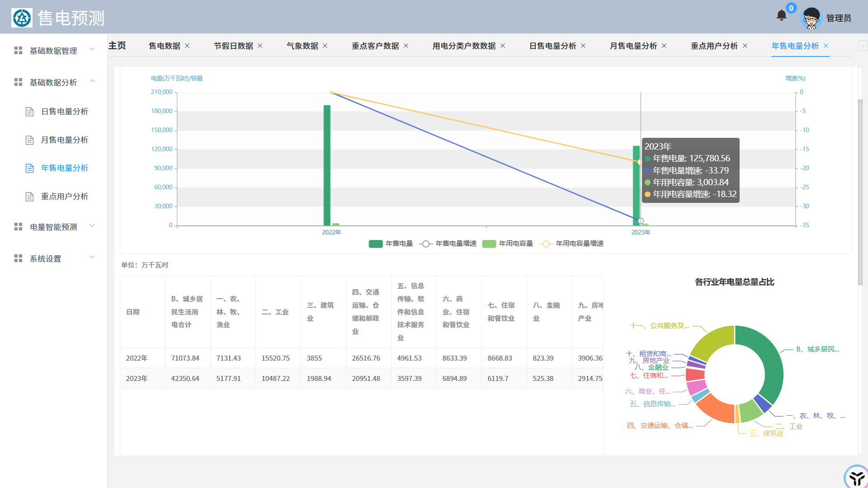
Task: Switch to the 气象数据 tab
Action: point(302,46)
